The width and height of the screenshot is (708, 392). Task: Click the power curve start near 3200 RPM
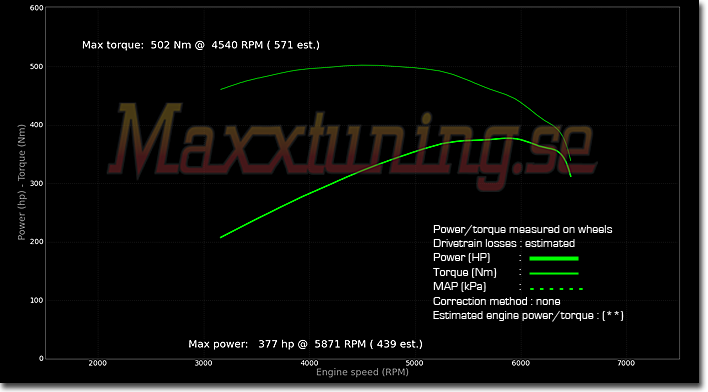coord(221,237)
